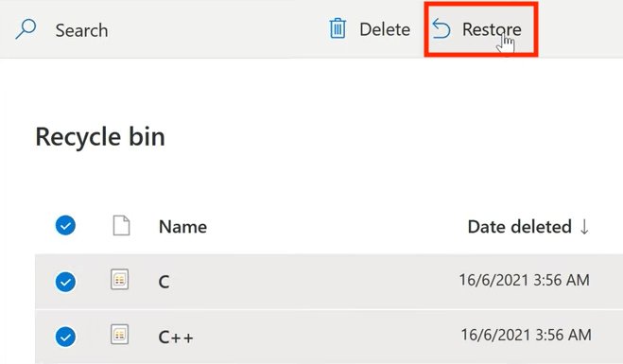Select the Delete command in toolbar
The height and width of the screenshot is (364, 623).
pos(370,29)
